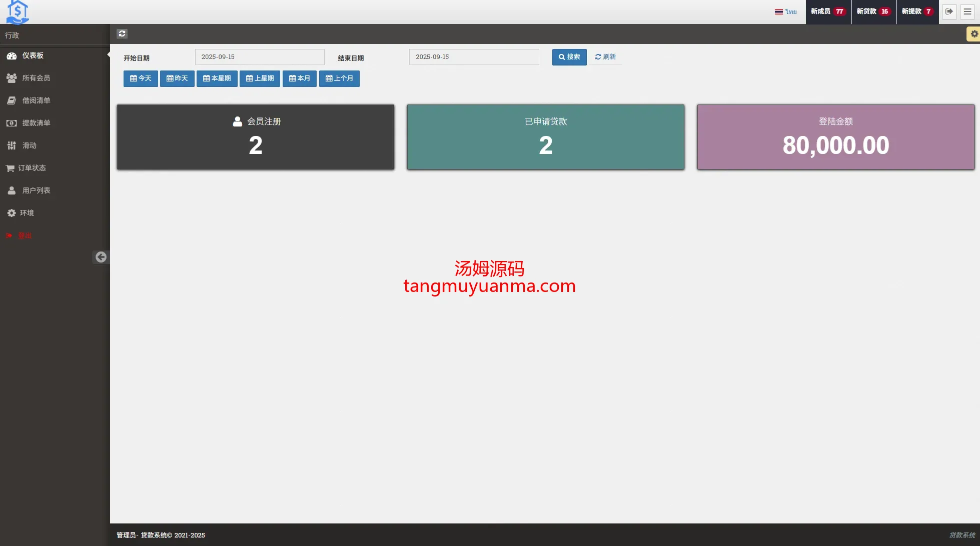Open 用户列表 user list in the sidebar
This screenshot has width=980, height=546.
point(36,190)
